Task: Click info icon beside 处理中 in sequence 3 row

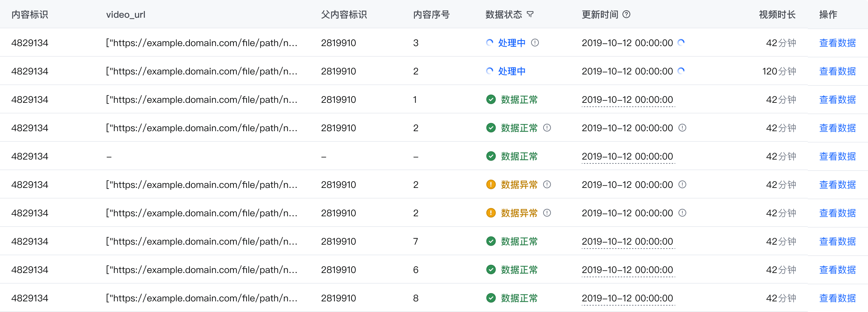Action: click(535, 43)
